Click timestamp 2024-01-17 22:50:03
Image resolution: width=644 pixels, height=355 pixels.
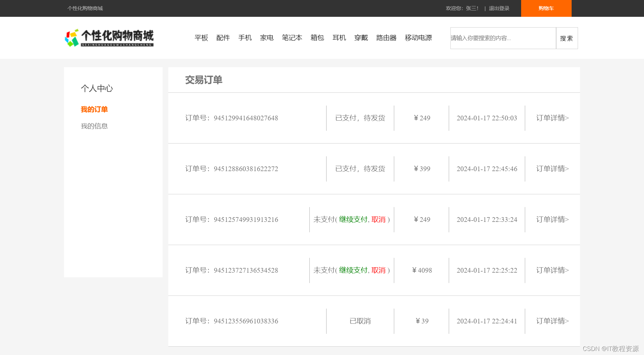tap(487, 118)
